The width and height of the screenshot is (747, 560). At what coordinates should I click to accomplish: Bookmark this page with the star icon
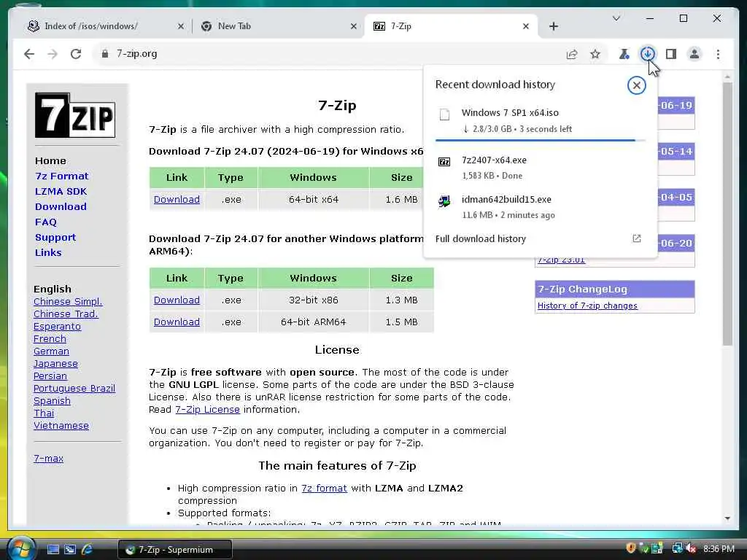coord(595,54)
